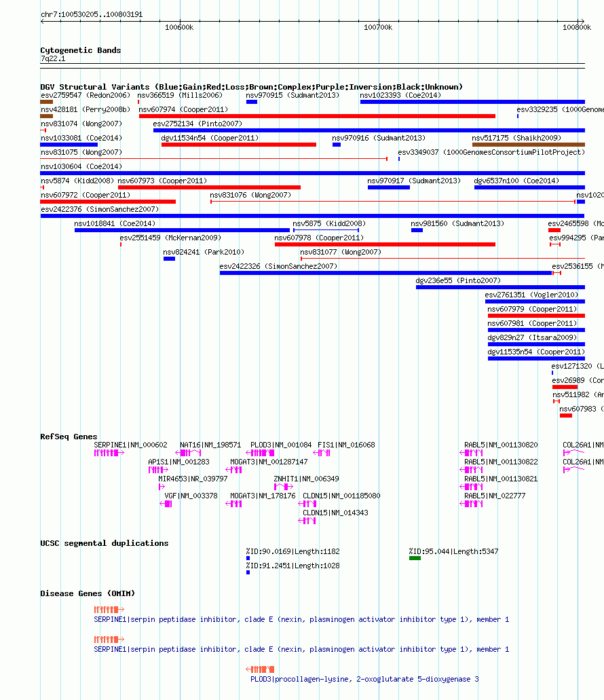Open the esv2422376 (SimonSanchez2007) label
The image size is (604, 700).
(x=100, y=209)
